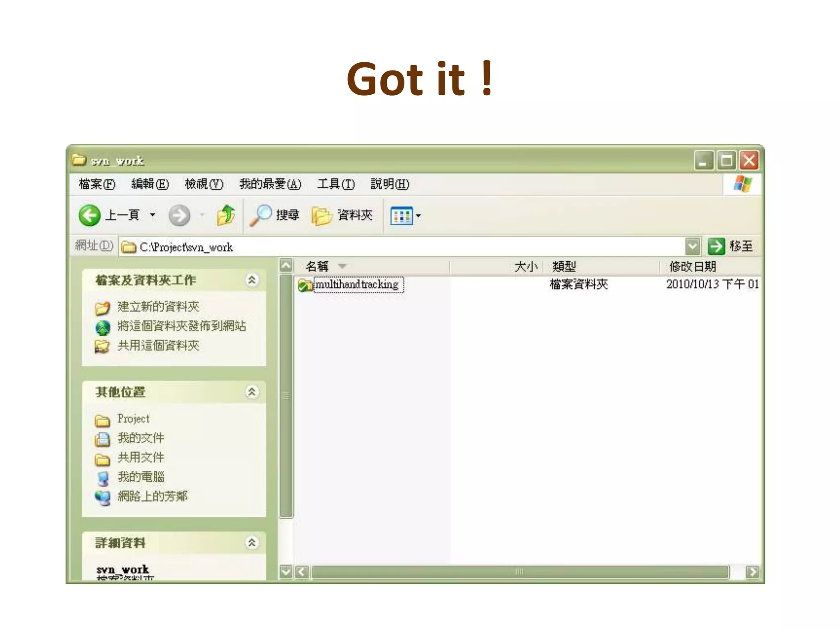This screenshot has width=840, height=630.
Task: Open the multihandtracking folder
Action: (356, 285)
